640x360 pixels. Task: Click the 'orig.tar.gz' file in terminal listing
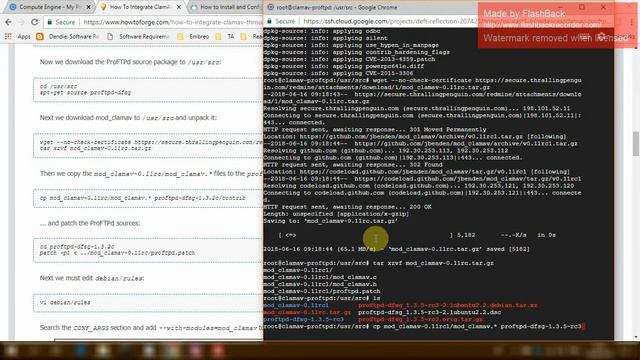point(420,319)
